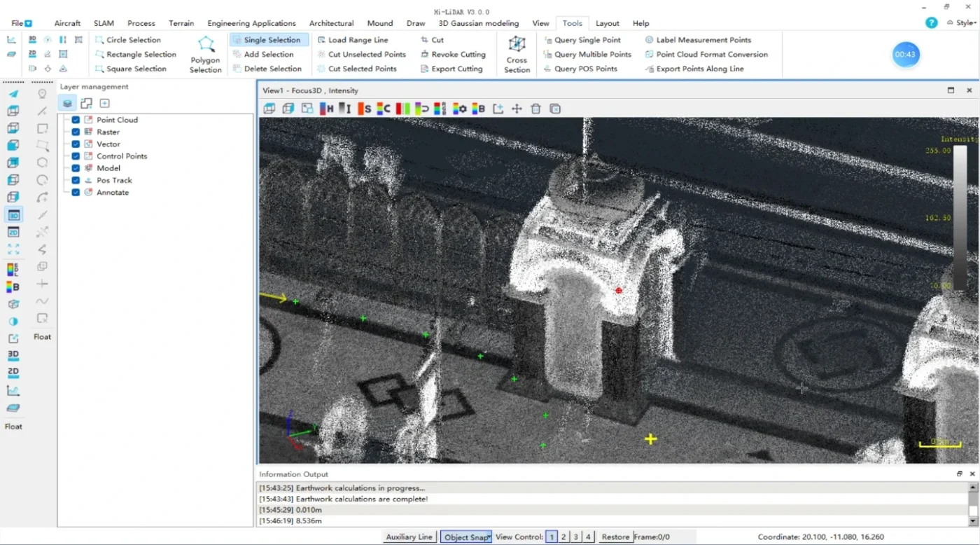
Task: Click the trash icon in view toolbar
Action: (535, 109)
